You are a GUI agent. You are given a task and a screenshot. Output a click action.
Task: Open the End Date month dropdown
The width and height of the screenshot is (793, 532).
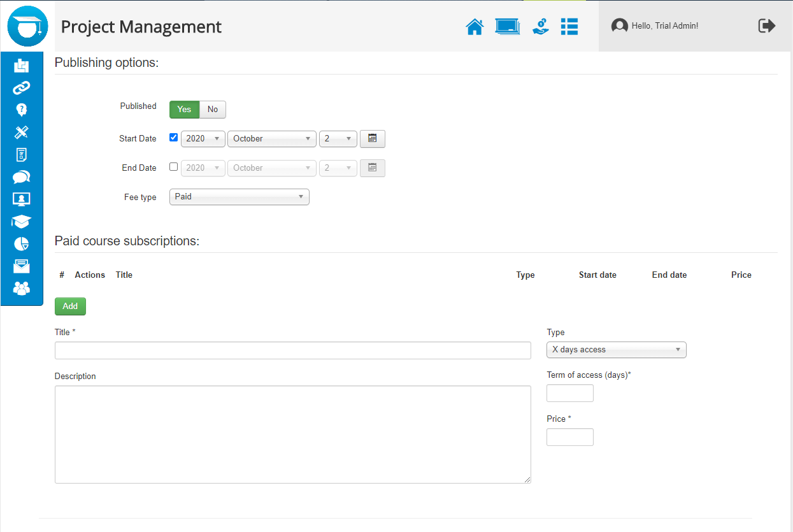tap(272, 168)
